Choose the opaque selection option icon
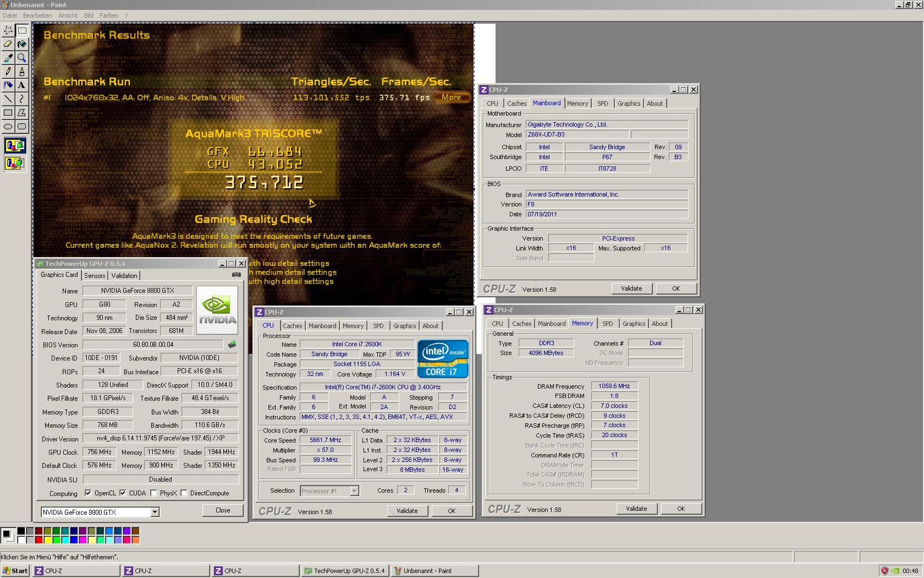Viewport: 924px width, 578px height. [x=15, y=146]
